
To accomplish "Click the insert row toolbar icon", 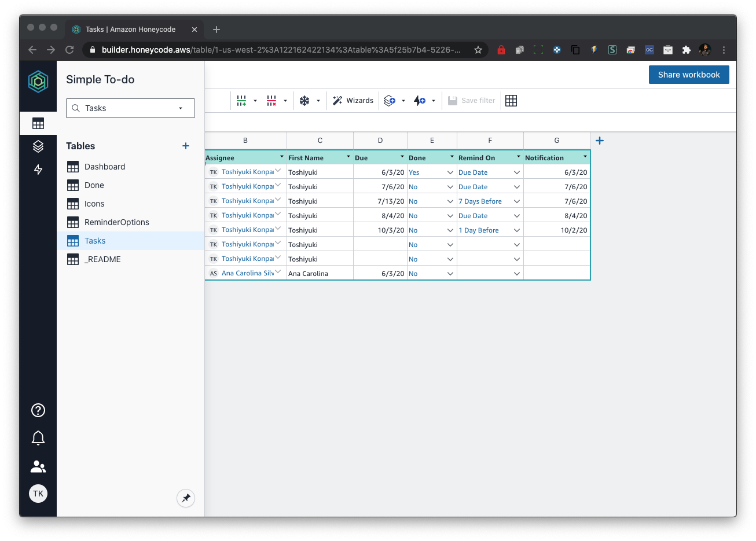I will (241, 101).
